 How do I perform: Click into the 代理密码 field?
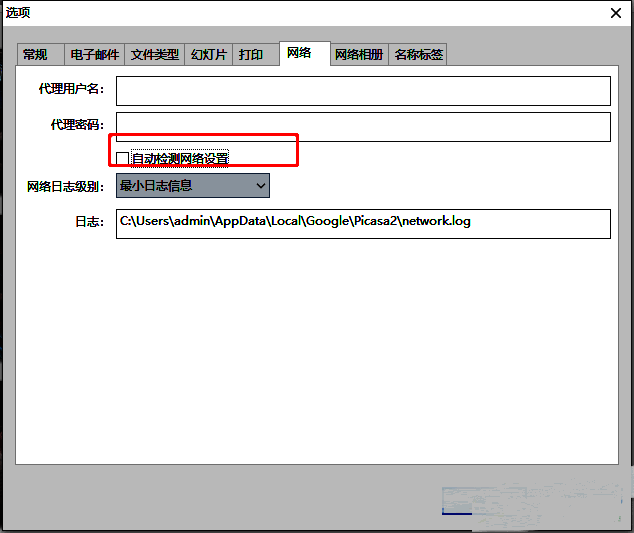(x=363, y=127)
